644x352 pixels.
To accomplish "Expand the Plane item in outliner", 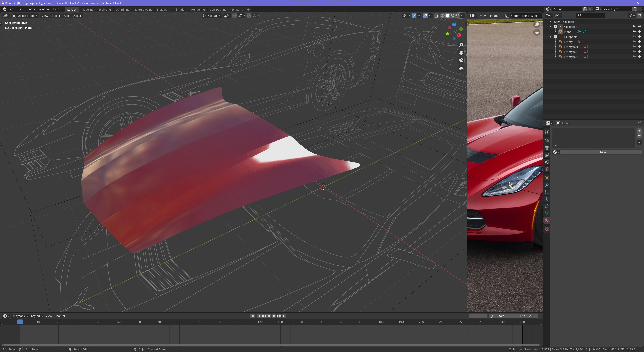I will pyautogui.click(x=555, y=32).
